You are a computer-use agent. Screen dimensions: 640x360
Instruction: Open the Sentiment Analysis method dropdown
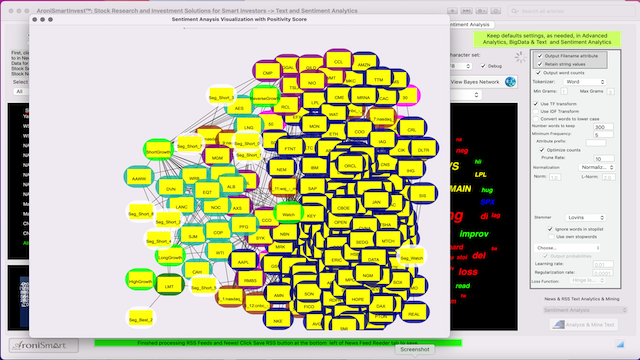pyautogui.click(x=585, y=310)
